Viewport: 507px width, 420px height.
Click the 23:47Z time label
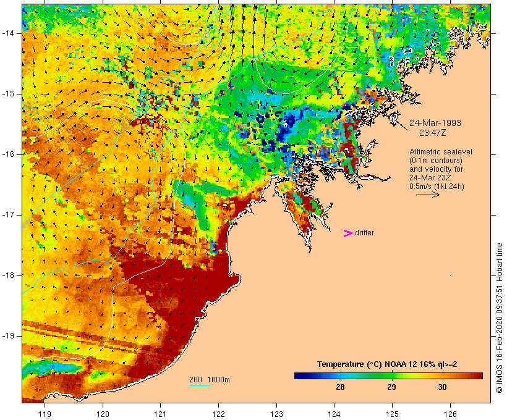click(433, 133)
